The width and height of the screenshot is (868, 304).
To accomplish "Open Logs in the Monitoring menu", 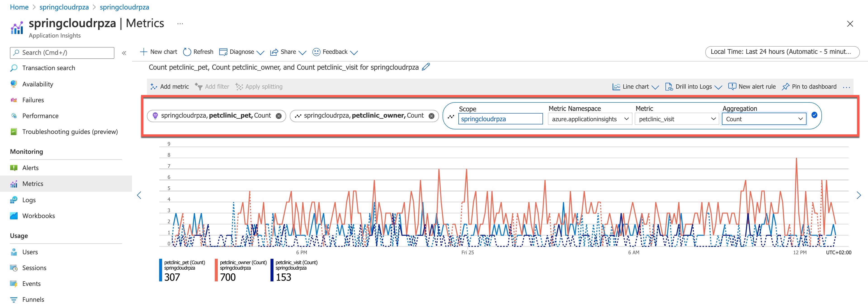I will click(x=29, y=200).
